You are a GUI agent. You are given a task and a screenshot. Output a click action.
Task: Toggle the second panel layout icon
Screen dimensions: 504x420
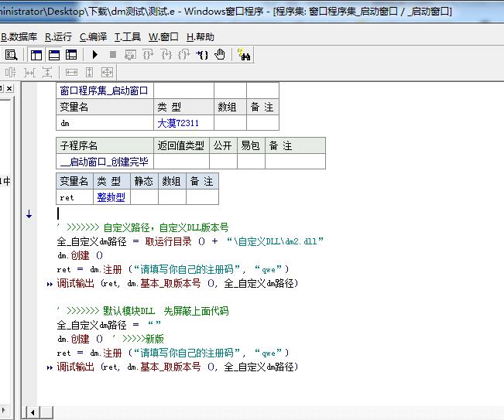point(54,55)
